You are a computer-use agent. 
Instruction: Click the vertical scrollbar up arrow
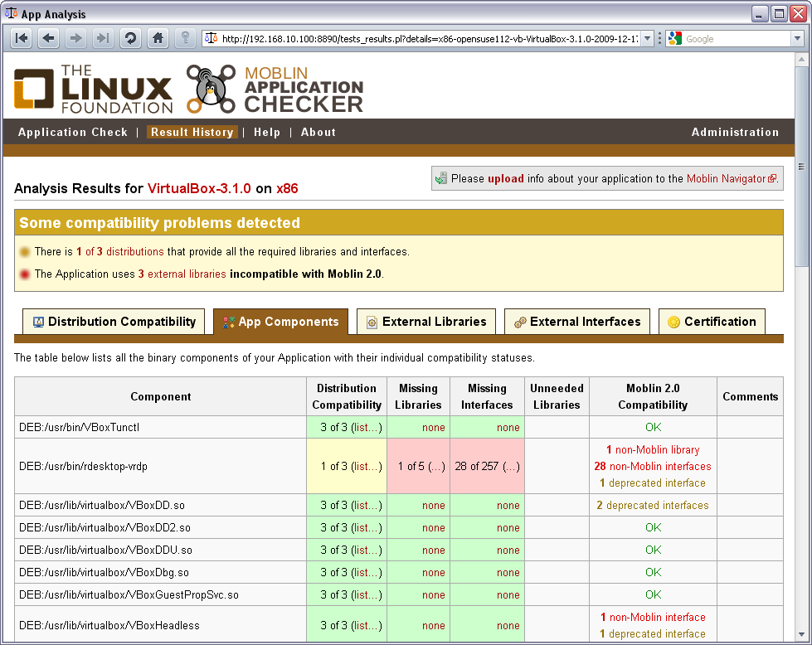pyautogui.click(x=801, y=59)
